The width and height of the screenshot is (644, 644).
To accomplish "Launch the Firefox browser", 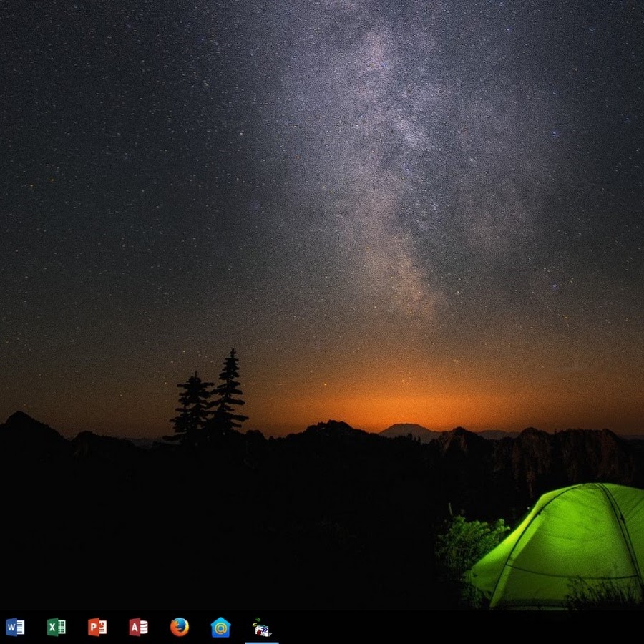I will 180,627.
